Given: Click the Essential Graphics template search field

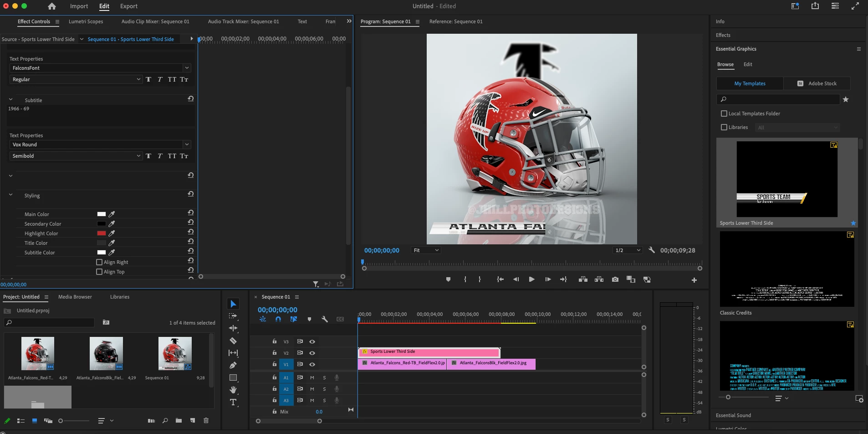Looking at the screenshot, I should click(778, 99).
